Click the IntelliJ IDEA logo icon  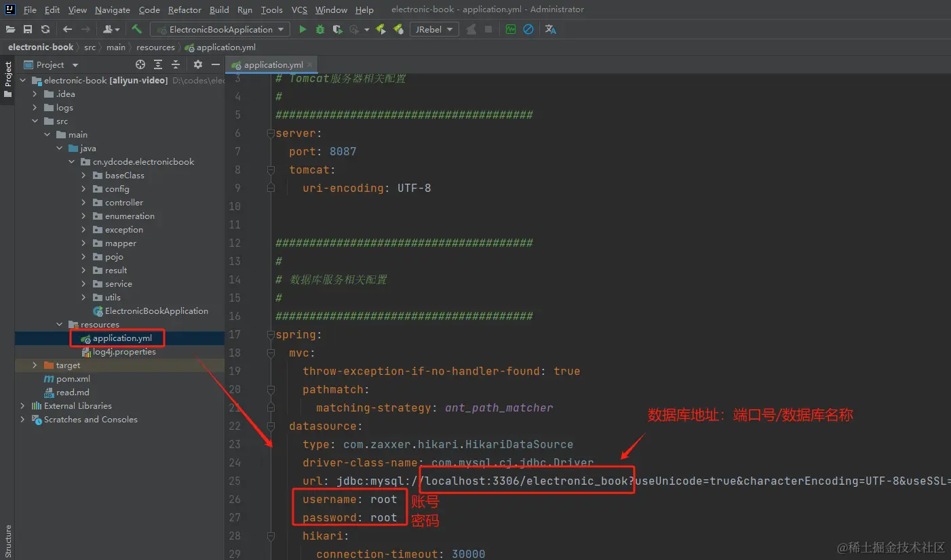point(10,9)
